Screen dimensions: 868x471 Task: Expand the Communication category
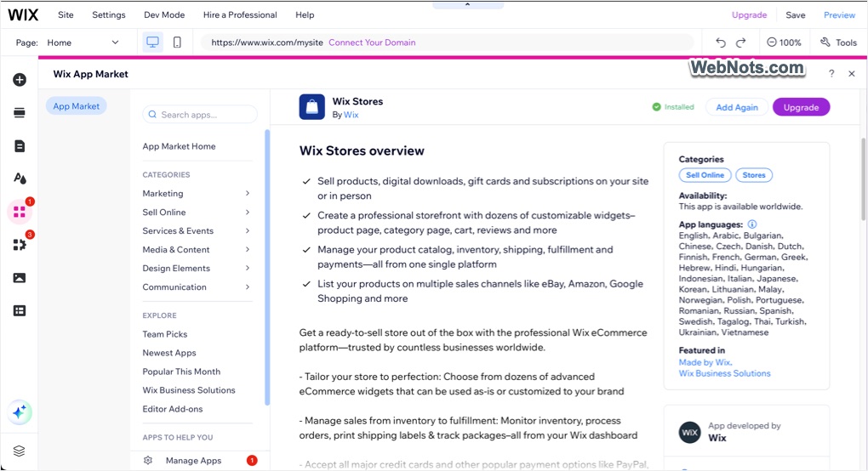pos(197,287)
